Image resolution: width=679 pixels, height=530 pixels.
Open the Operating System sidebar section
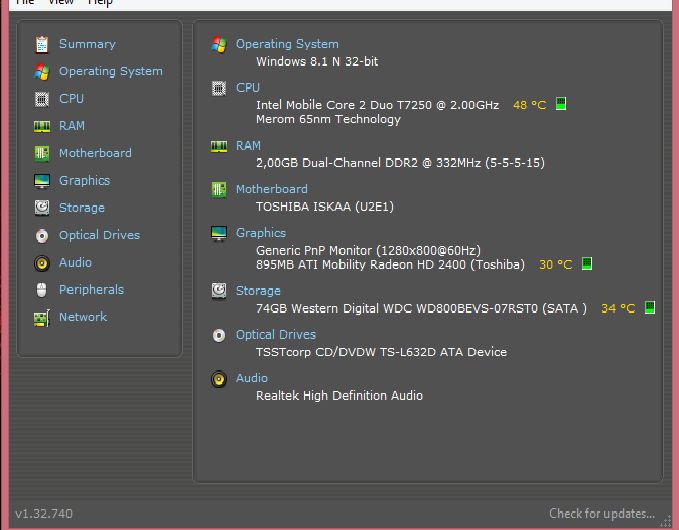pos(111,71)
